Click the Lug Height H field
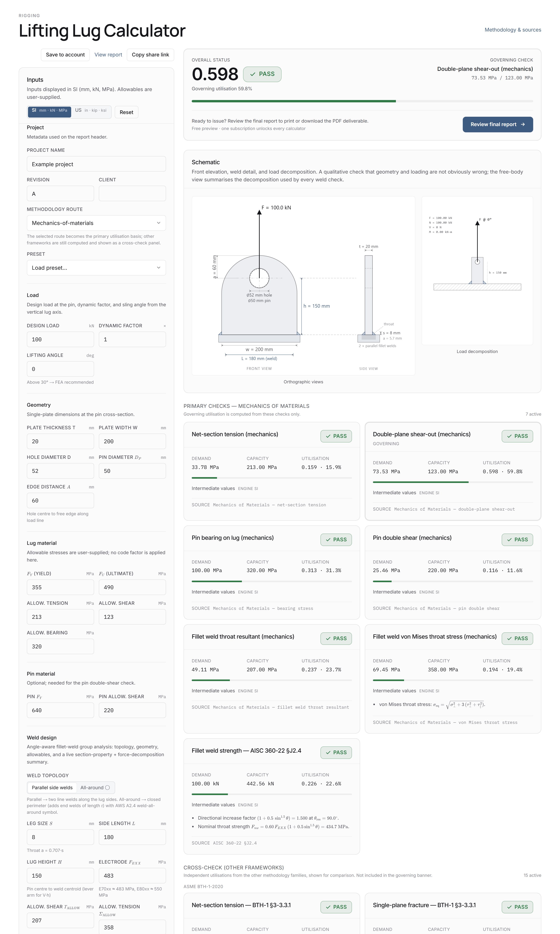Image resolution: width=560 pixels, height=934 pixels. coord(60,876)
